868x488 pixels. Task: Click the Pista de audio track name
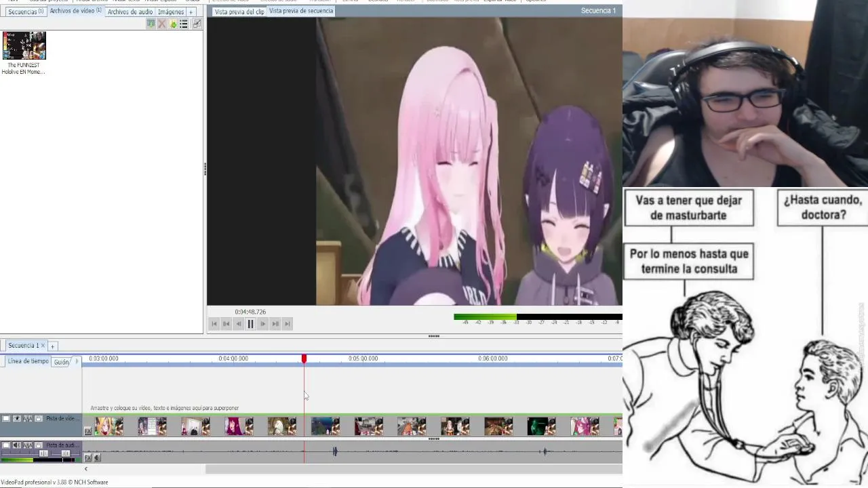pyautogui.click(x=63, y=445)
